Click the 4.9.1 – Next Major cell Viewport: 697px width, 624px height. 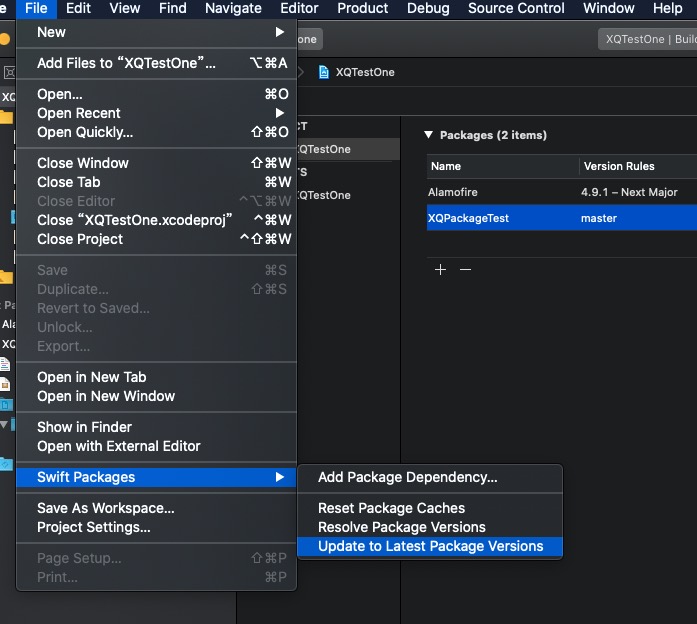[629, 192]
